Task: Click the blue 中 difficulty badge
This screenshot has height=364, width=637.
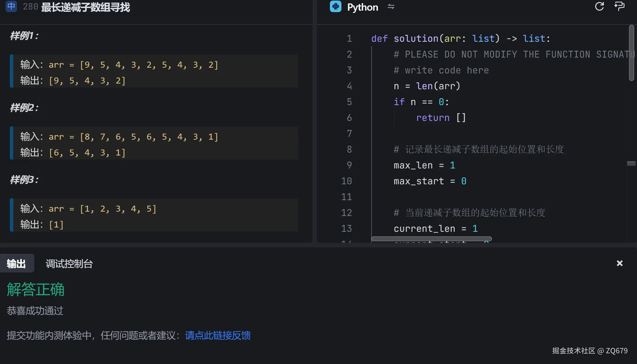Action: 11,6
